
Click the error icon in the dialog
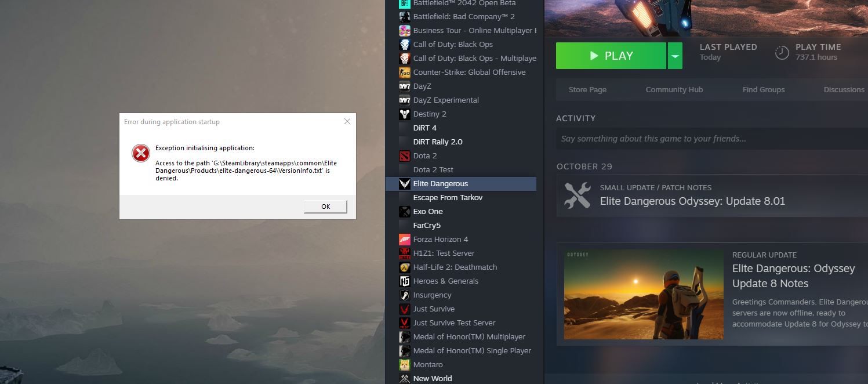tap(141, 153)
